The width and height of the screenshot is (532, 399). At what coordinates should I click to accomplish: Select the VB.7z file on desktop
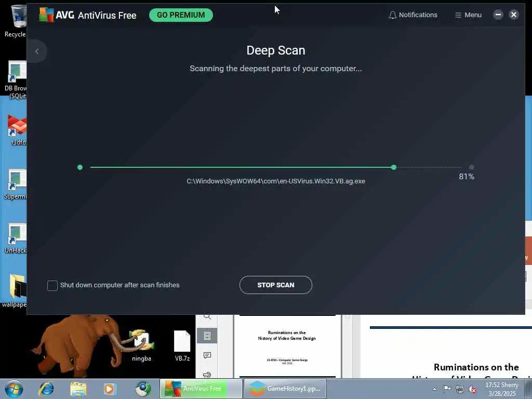point(182,345)
